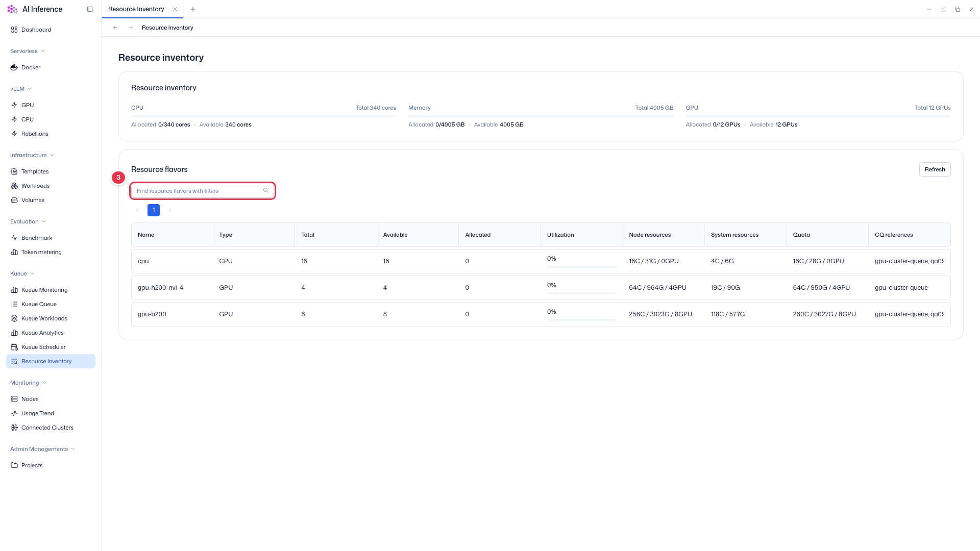Screen dimensions: 980x551
Task: Focus the resource flavors filter field
Action: pos(203,191)
